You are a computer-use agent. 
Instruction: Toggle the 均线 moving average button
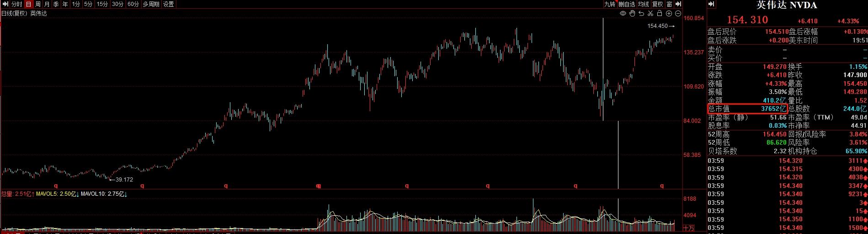tap(643, 4)
